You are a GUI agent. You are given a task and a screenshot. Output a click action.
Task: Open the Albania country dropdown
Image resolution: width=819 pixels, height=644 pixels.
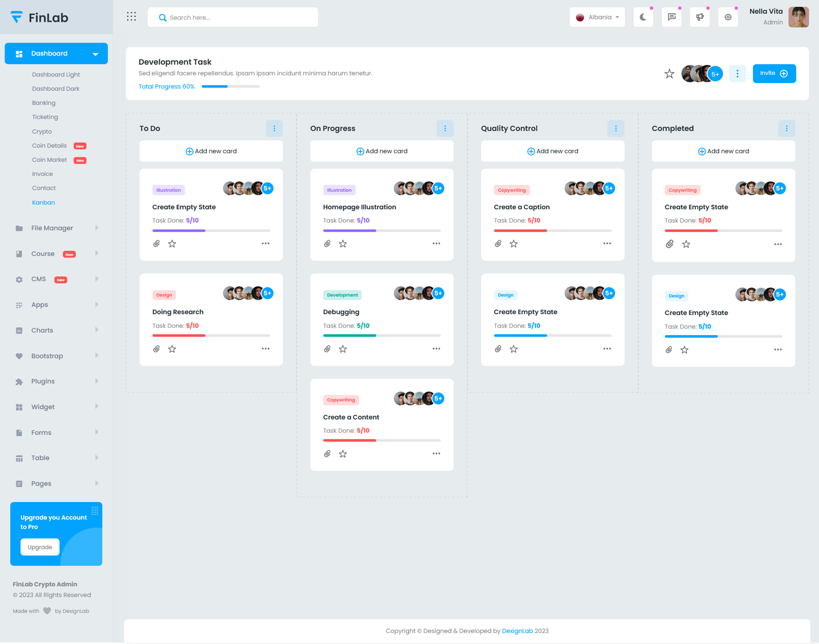pyautogui.click(x=597, y=17)
